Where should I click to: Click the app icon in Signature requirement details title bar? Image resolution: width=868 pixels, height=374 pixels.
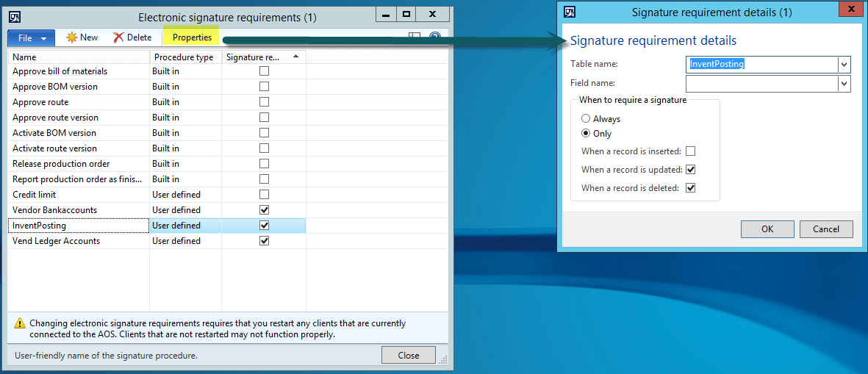coord(569,12)
